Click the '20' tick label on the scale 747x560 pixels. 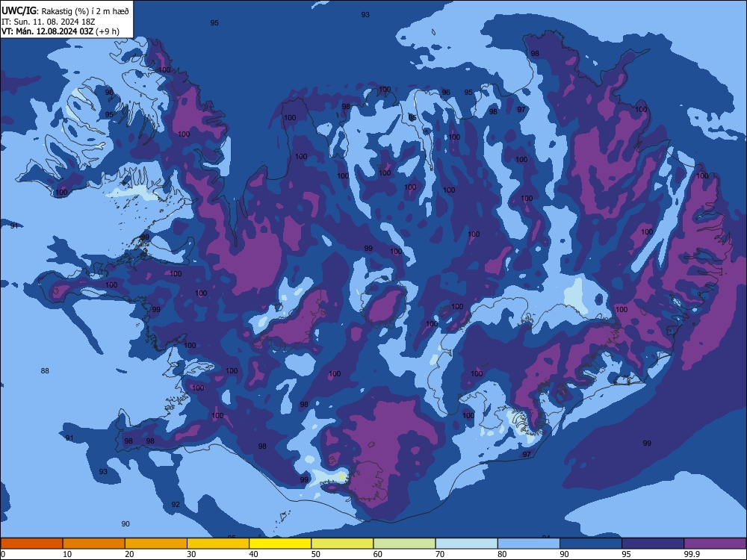pyautogui.click(x=129, y=554)
